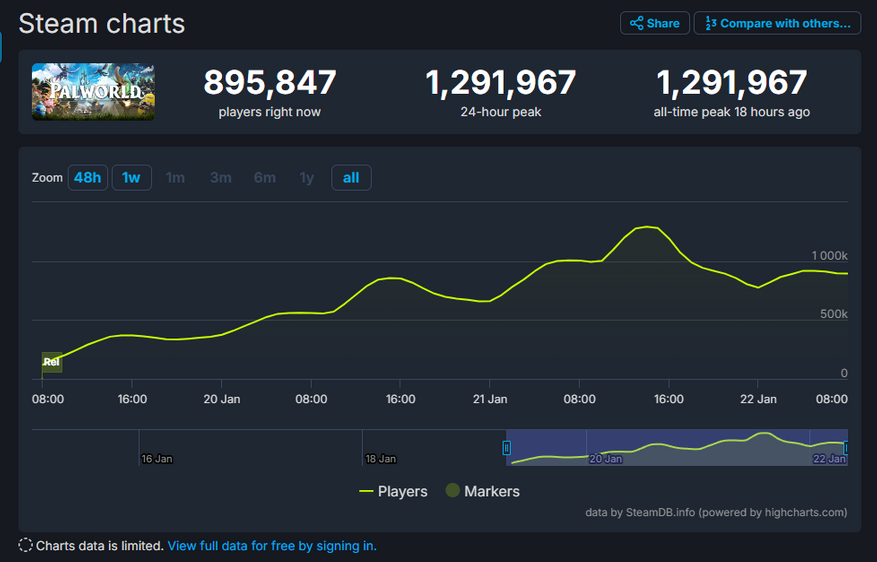Open the View full data sign-in link
This screenshot has width=877, height=562.
(272, 546)
